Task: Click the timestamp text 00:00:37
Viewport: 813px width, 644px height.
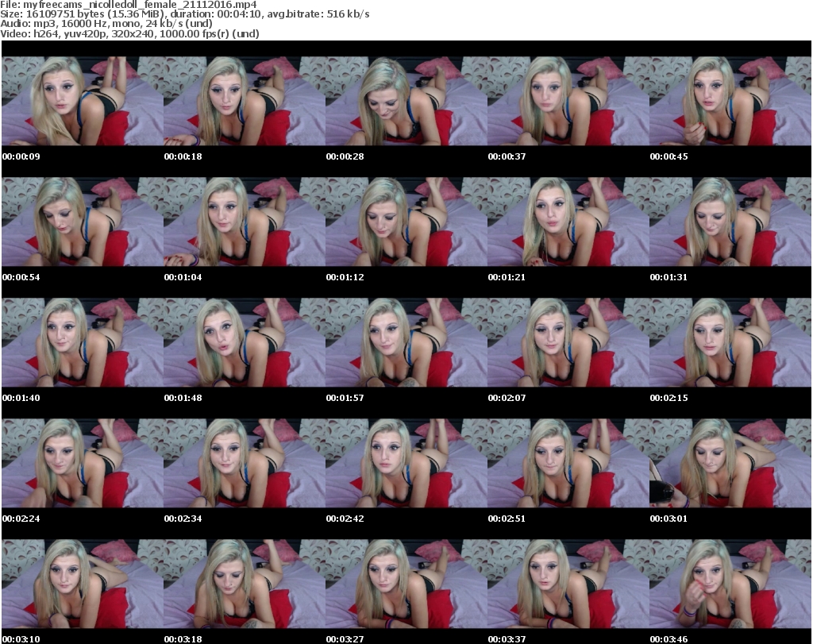Action: click(507, 156)
